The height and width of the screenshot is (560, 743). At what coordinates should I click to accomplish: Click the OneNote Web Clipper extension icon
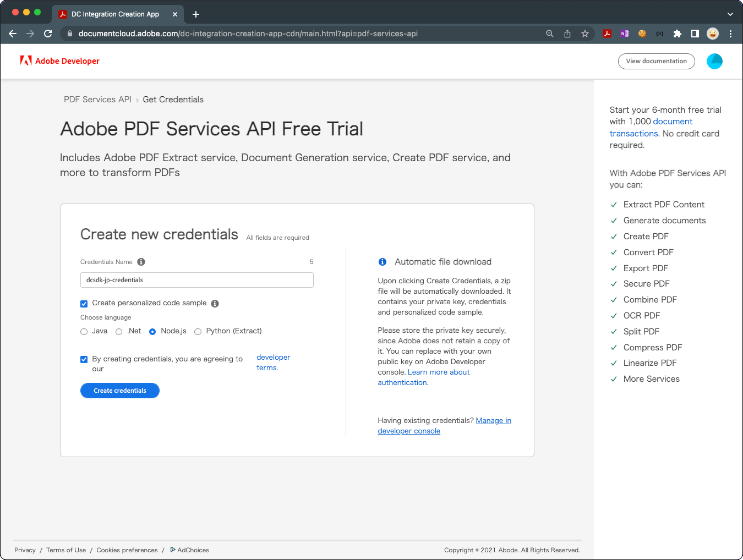(625, 34)
